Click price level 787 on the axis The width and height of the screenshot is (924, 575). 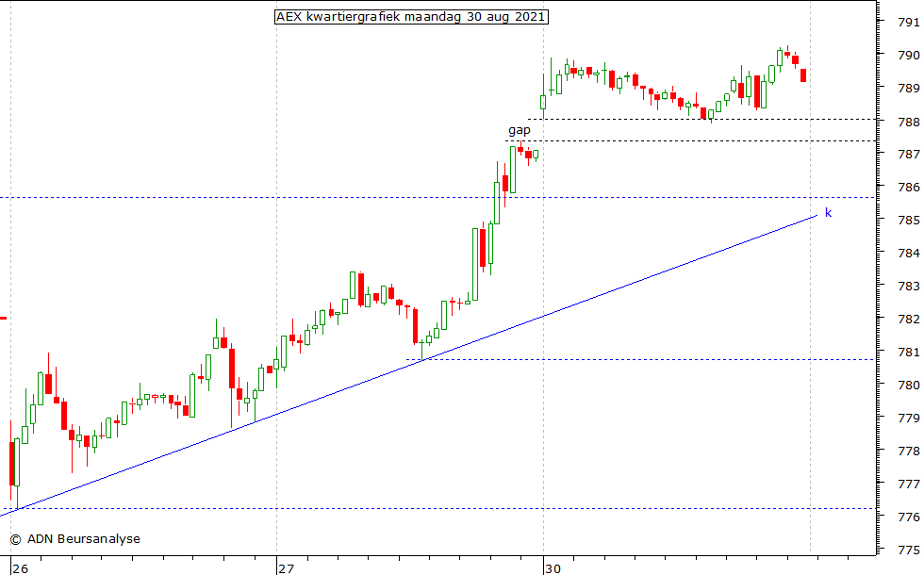(909, 155)
